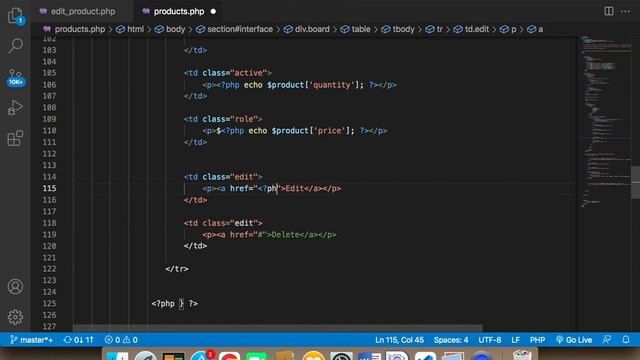Image resolution: width=640 pixels, height=360 pixels.
Task: Open the div.board breadcrumb
Action: 307,29
